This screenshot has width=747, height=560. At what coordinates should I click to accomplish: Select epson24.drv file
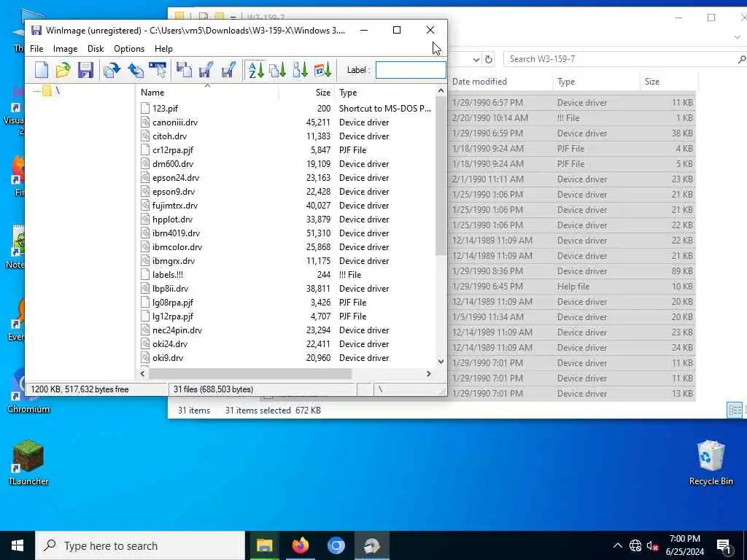click(x=176, y=178)
